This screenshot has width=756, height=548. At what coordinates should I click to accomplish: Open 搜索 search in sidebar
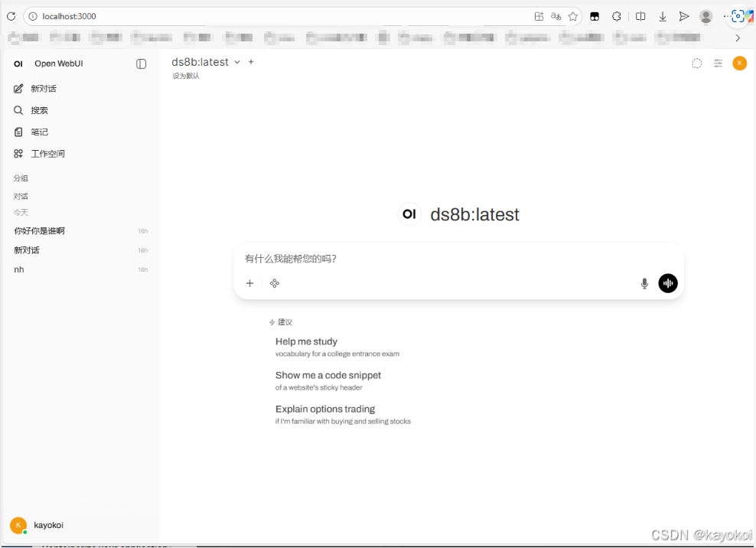(x=80, y=110)
